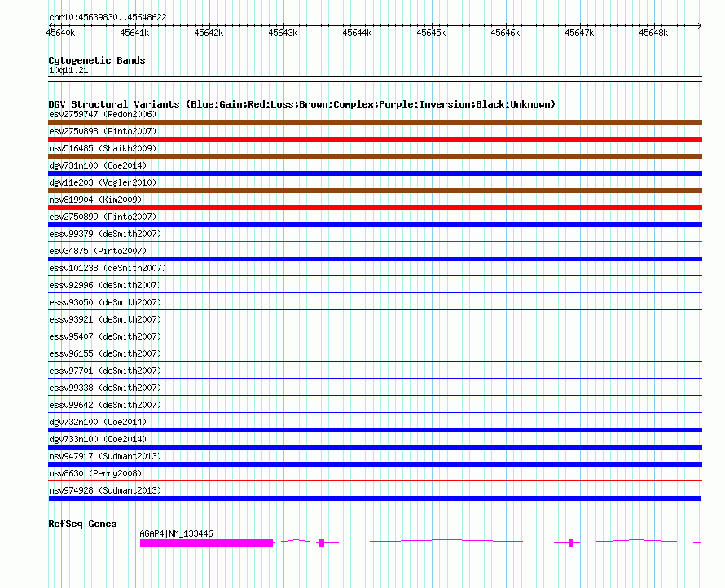Click the 45645k ruler tick label
The height and width of the screenshot is (588, 725).
pyautogui.click(x=431, y=33)
